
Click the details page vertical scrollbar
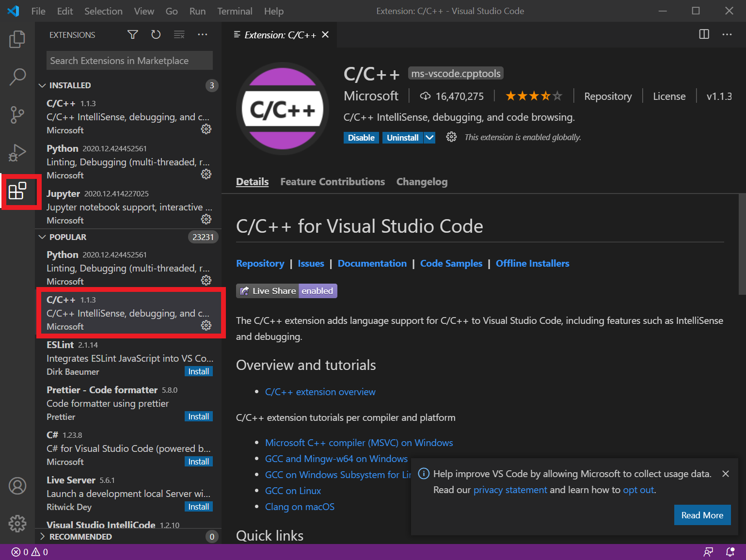click(742, 244)
